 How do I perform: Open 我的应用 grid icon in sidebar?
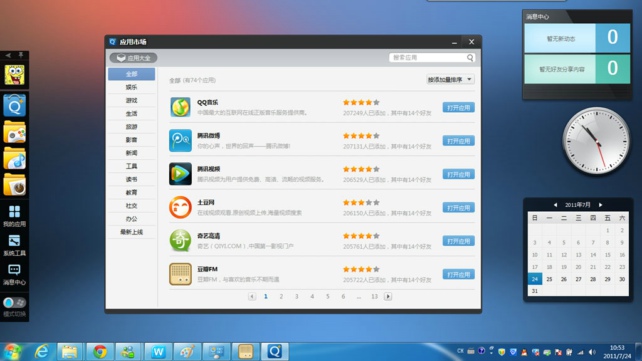coord(14,216)
